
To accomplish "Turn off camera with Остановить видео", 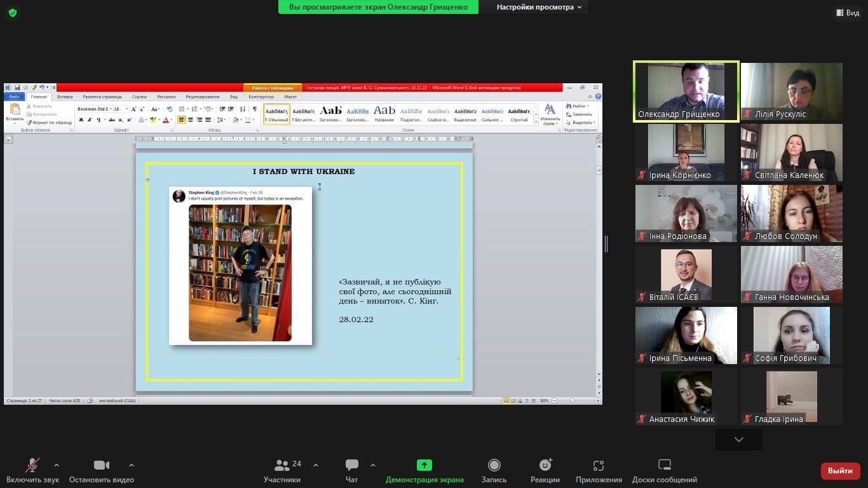I will click(x=102, y=471).
